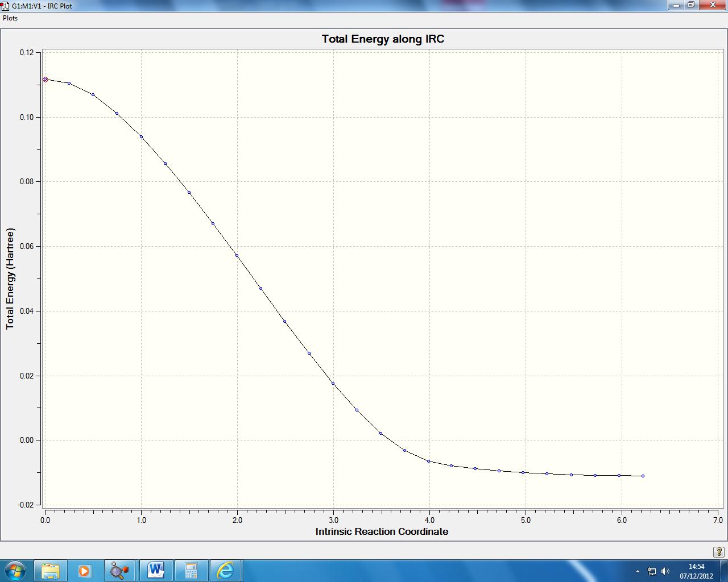Open the Calculator taskbar icon
This screenshot has height=582, width=728.
click(191, 570)
